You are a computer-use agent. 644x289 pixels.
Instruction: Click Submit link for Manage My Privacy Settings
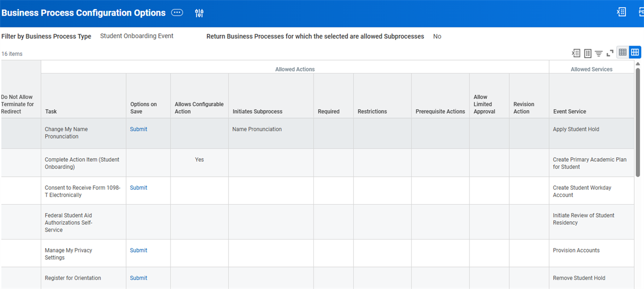[x=138, y=250]
